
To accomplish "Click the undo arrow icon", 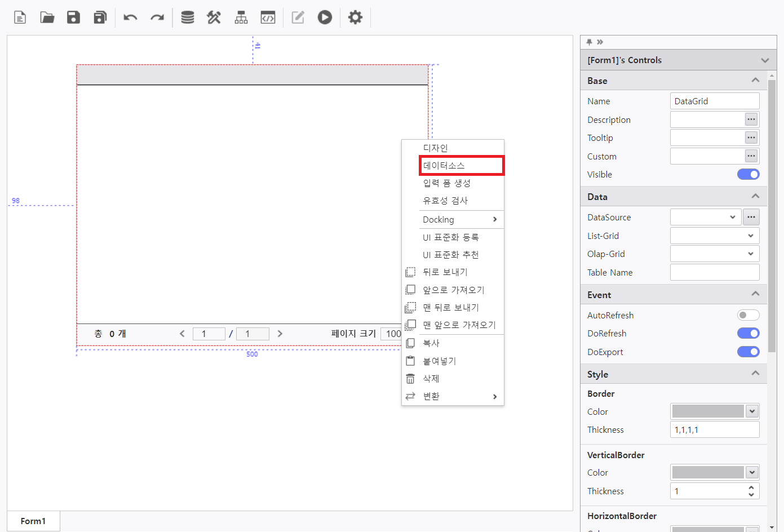I will pos(130,17).
